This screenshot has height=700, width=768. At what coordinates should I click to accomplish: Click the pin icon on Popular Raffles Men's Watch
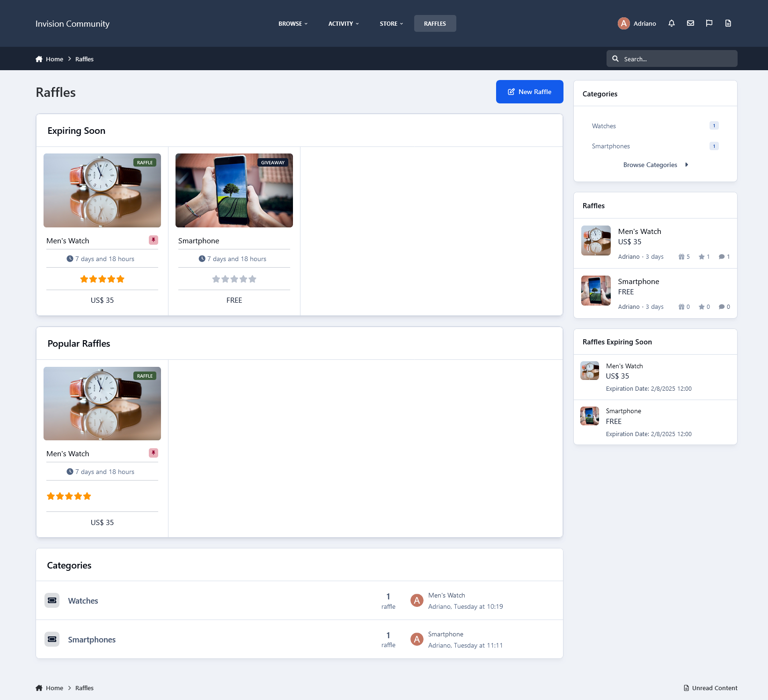(x=154, y=453)
